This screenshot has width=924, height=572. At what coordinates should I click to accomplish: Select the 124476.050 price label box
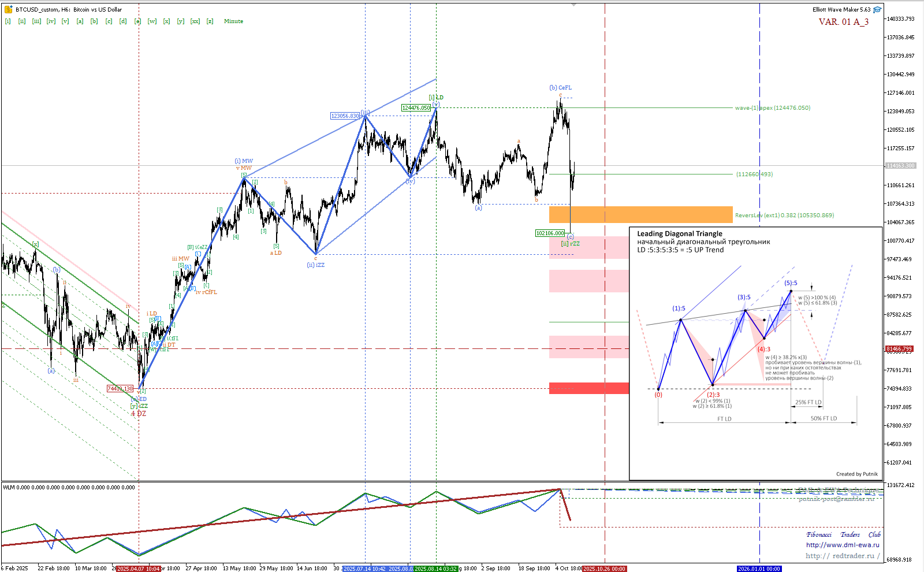[x=416, y=108]
